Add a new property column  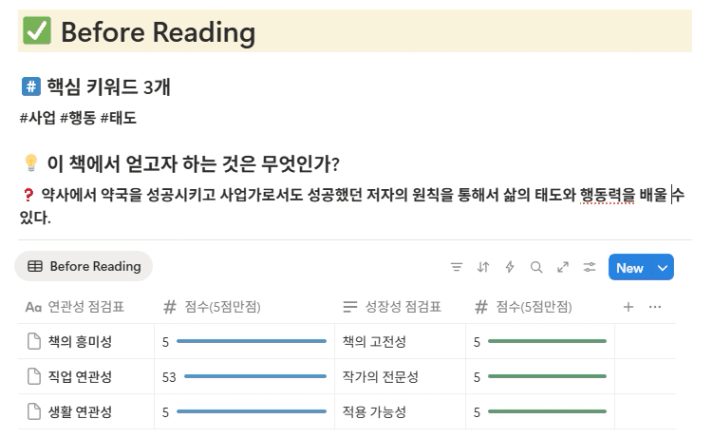coord(629,307)
